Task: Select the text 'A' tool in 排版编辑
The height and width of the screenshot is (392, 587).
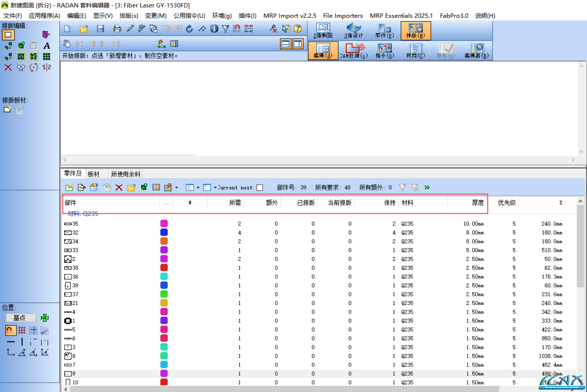Action: coord(47,46)
